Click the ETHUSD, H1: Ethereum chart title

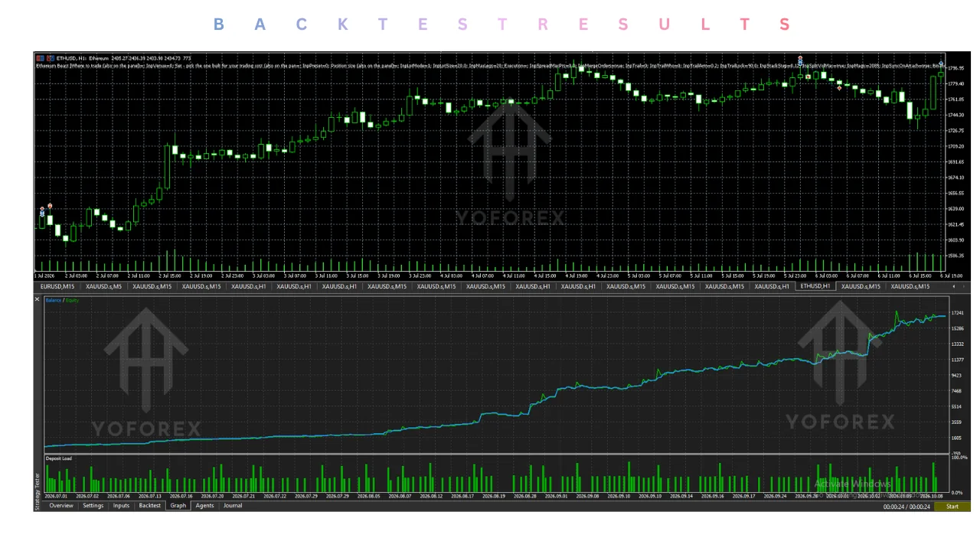point(82,58)
